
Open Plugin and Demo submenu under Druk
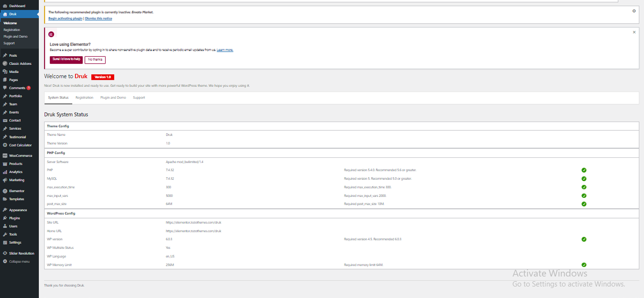point(15,36)
